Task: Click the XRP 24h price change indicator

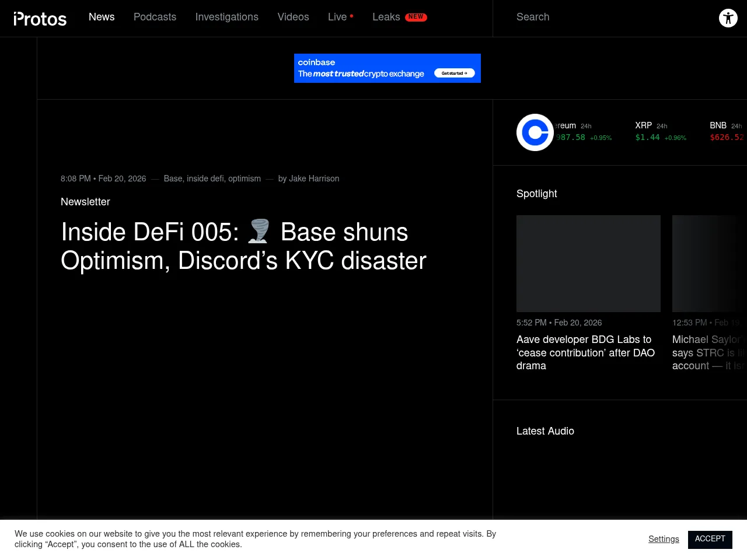Action: (x=675, y=138)
